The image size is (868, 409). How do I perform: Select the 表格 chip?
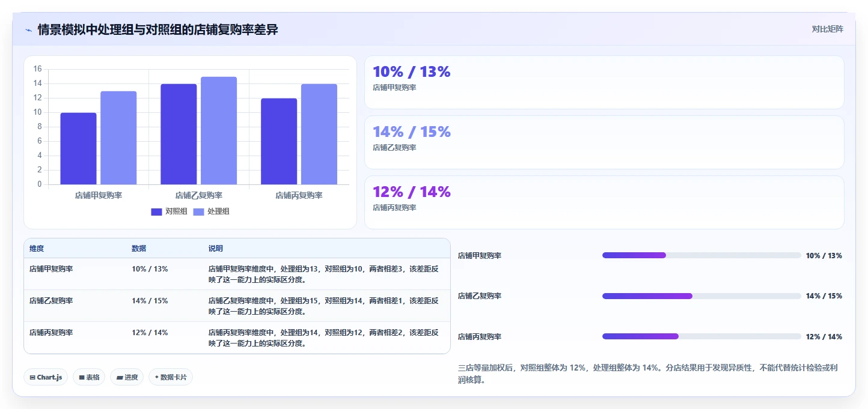click(x=89, y=377)
